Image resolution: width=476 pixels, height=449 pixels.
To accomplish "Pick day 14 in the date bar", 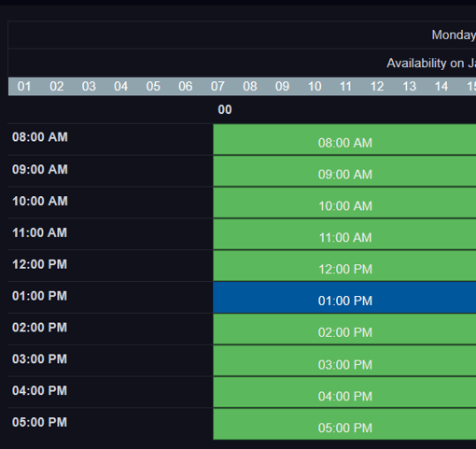I will tap(441, 86).
